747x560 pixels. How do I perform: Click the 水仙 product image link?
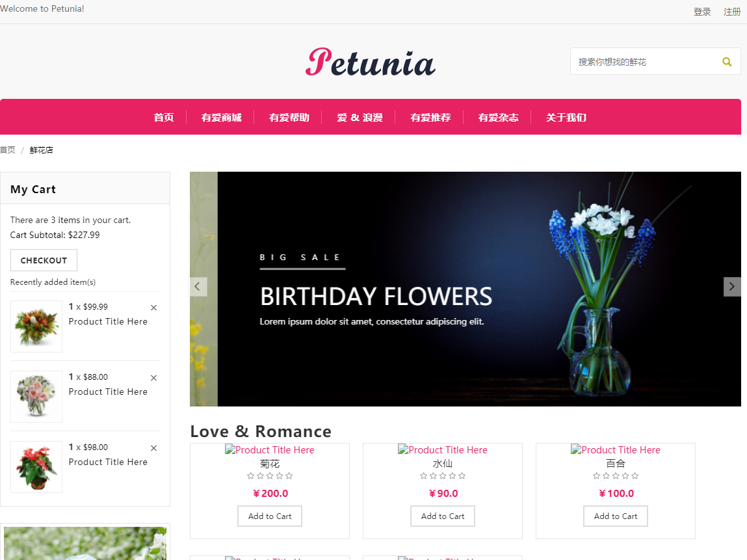tap(443, 450)
